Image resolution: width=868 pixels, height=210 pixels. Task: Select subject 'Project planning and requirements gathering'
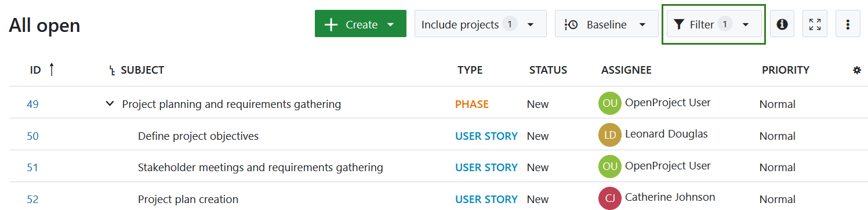click(231, 104)
